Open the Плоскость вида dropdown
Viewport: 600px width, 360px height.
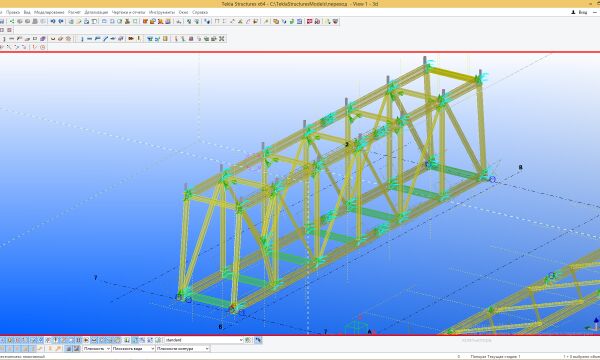133,349
